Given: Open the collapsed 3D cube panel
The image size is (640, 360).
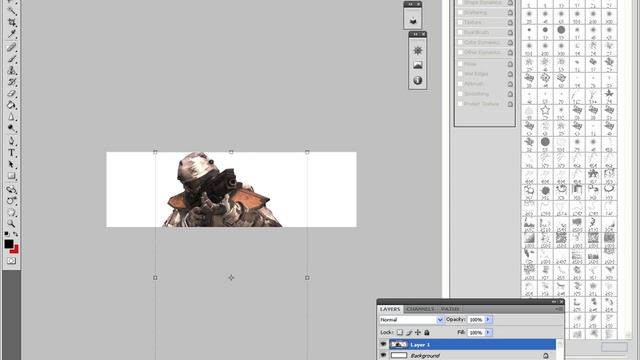Looking at the screenshot, I should 413,20.
